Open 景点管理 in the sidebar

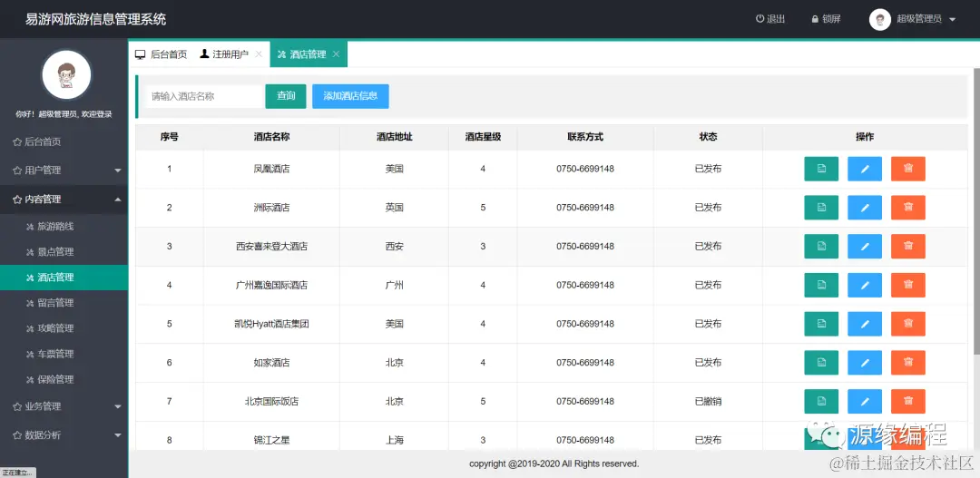64,252
